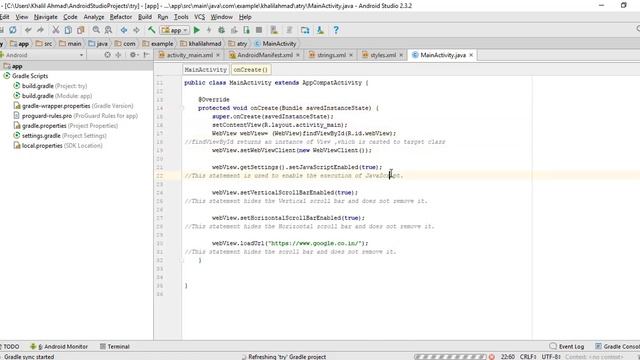Open the VCS menu
This screenshot has height=360, width=640.
click(x=200, y=17)
